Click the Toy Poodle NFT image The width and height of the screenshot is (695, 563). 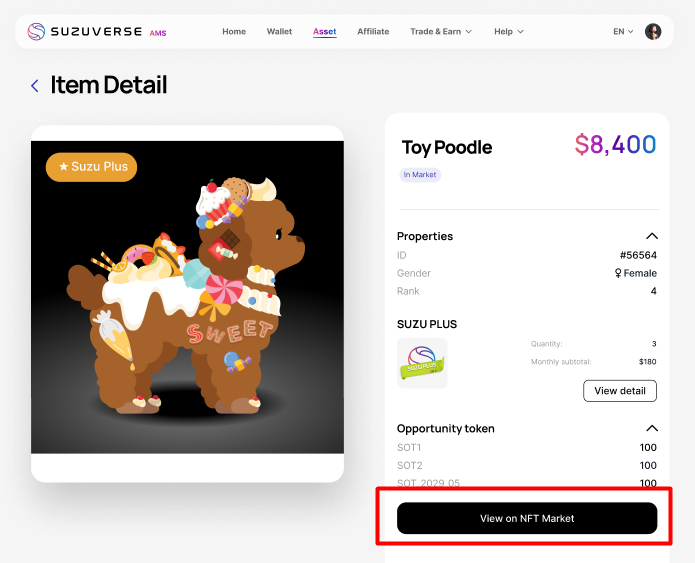[187, 297]
